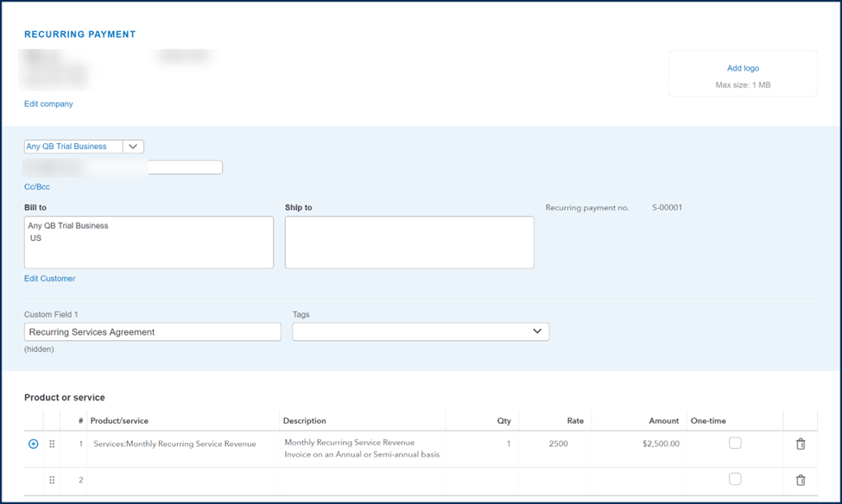Click the plus-circle icon to expand line details
This screenshot has width=842, height=504.
[x=33, y=444]
